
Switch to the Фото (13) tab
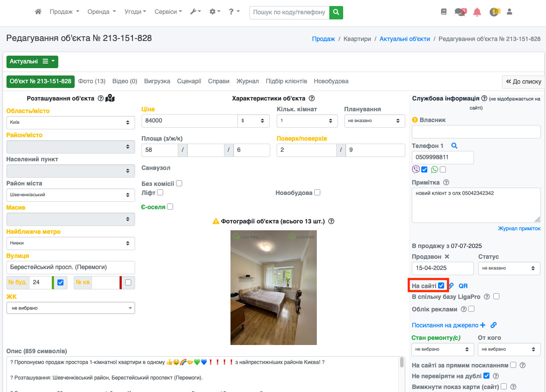tap(92, 81)
